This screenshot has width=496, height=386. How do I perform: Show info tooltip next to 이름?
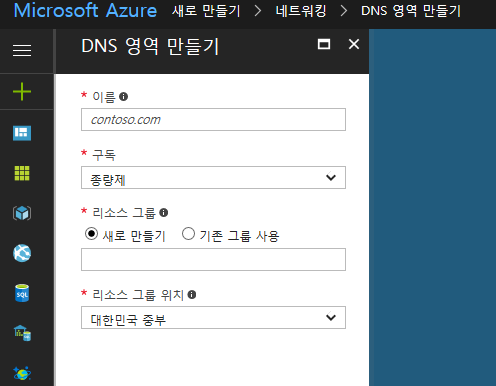click(x=124, y=97)
